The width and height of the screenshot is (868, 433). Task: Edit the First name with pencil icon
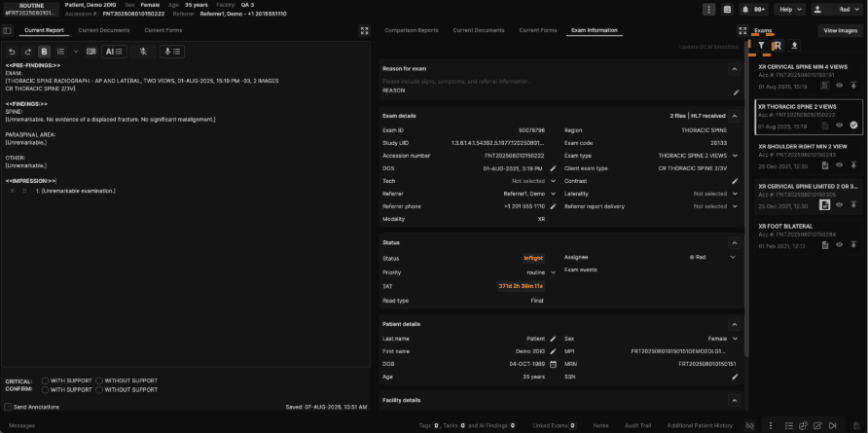coord(553,351)
